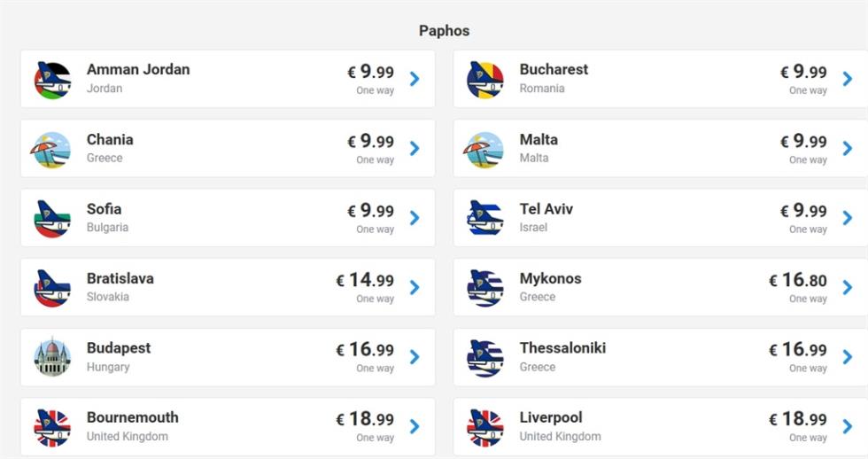
Task: Choose the Thessaloniki €16.99 fare
Action: [x=798, y=349]
